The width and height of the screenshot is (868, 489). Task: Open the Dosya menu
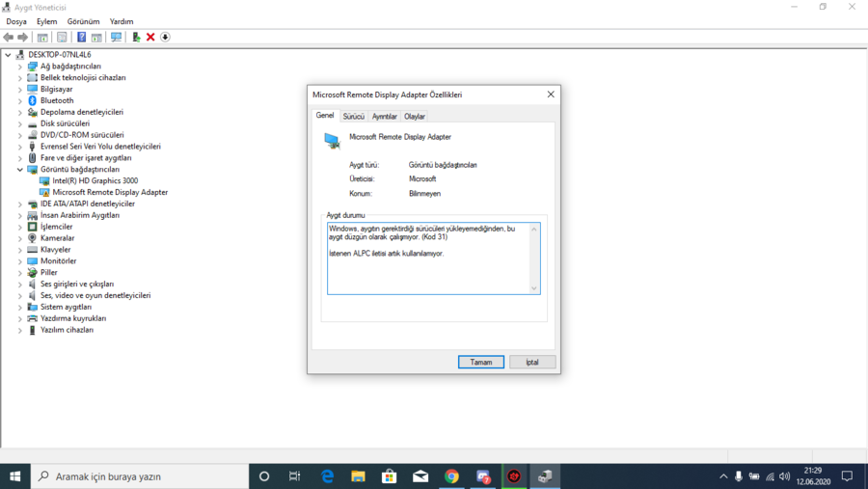(16, 21)
